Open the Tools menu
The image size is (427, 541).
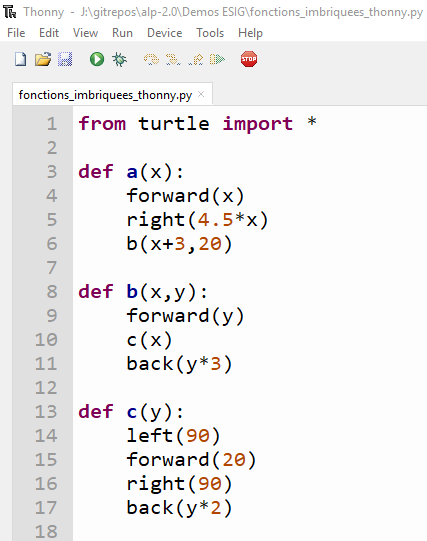tap(210, 33)
